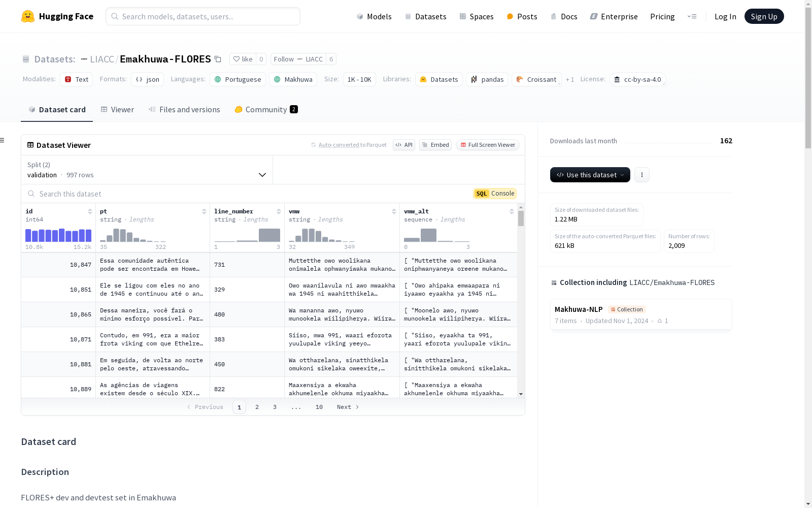Open the Makhuwa-NLP collection
Viewport: 812px width, 508px height.
pyautogui.click(x=641, y=314)
